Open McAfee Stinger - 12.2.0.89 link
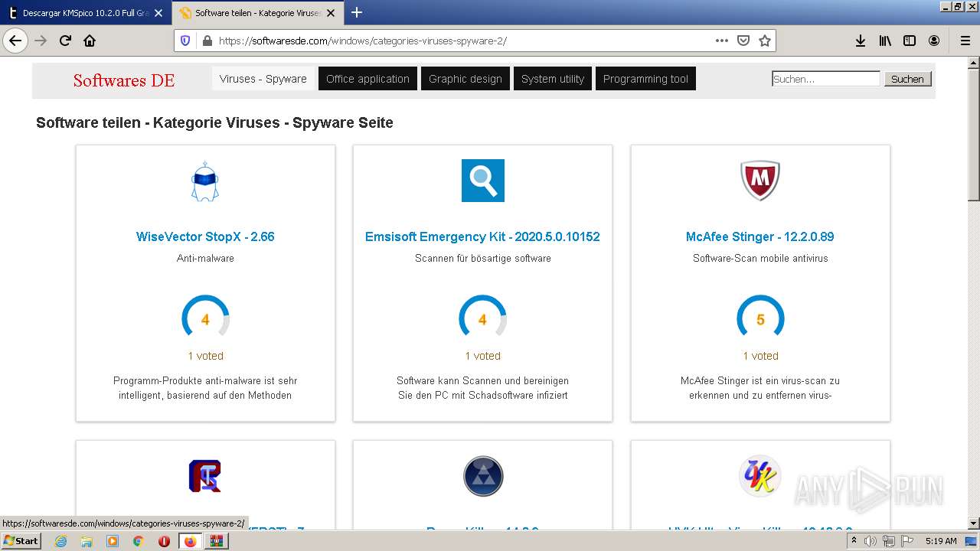The width and height of the screenshot is (980, 551). pos(760,236)
